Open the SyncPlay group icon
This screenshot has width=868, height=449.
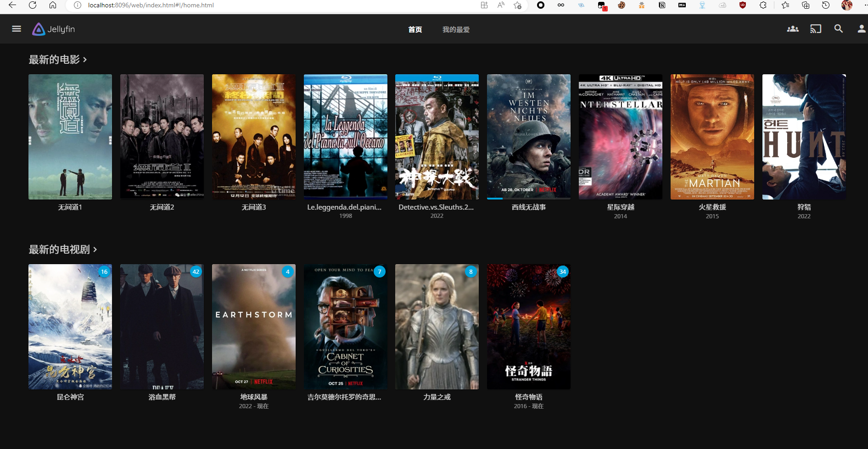(793, 29)
